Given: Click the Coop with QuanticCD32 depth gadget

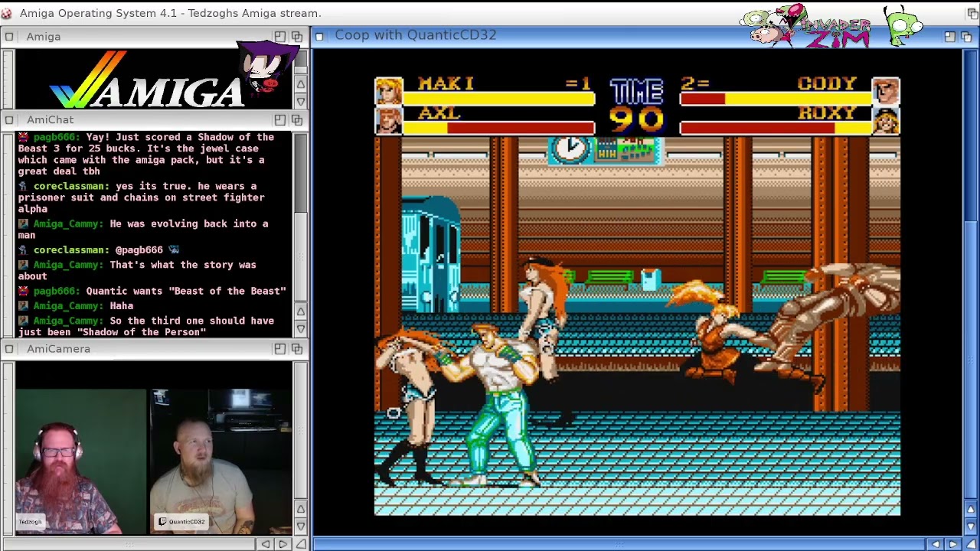Looking at the screenshot, I should [x=967, y=36].
